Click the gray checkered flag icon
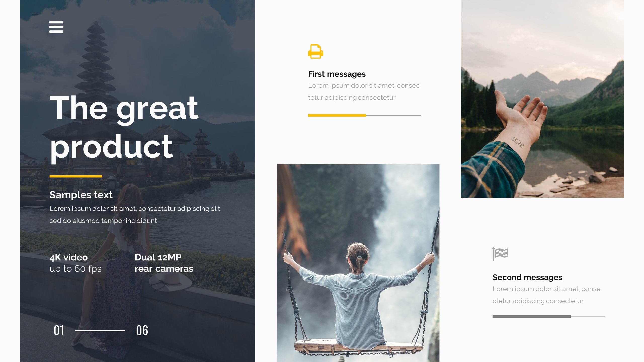 tap(500, 254)
